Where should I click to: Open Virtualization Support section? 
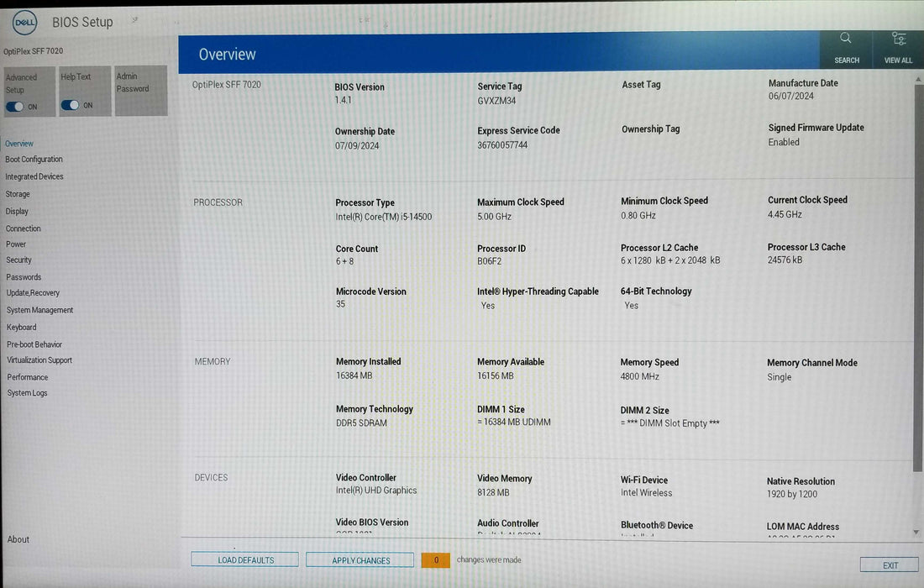tap(39, 360)
